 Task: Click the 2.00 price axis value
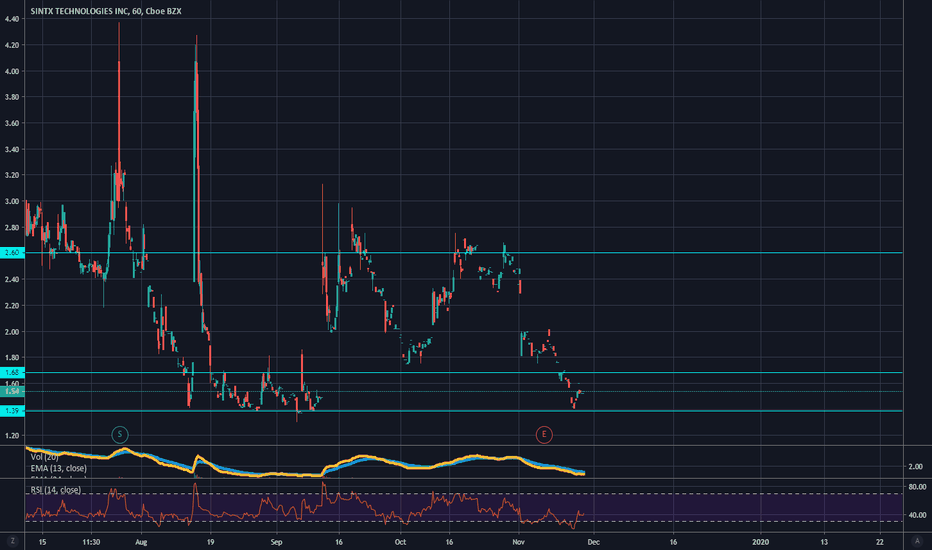point(12,332)
